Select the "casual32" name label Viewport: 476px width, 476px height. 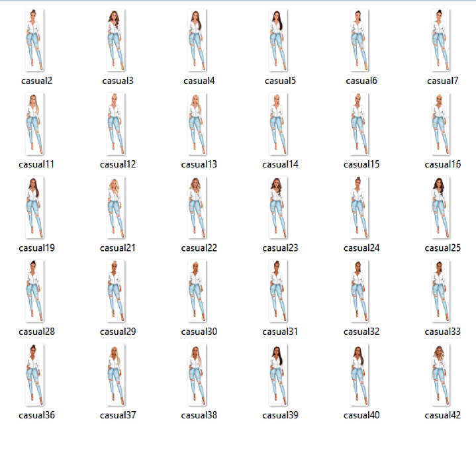coord(361,332)
